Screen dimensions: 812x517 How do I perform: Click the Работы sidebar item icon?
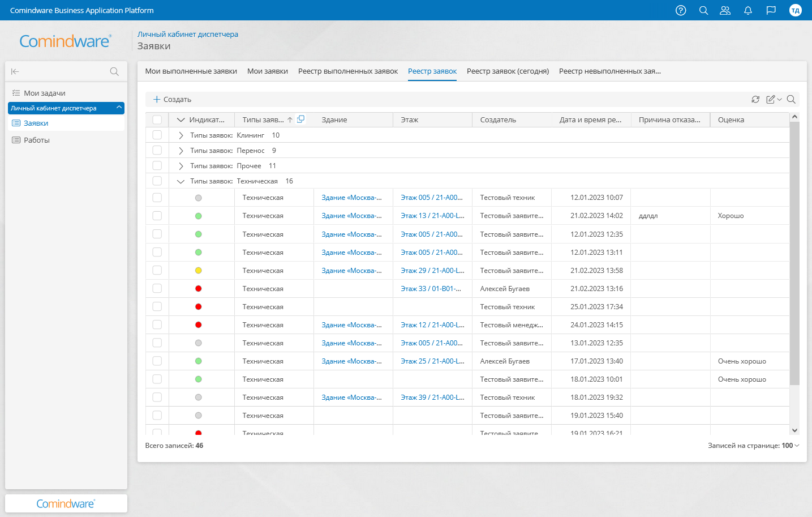pos(16,140)
